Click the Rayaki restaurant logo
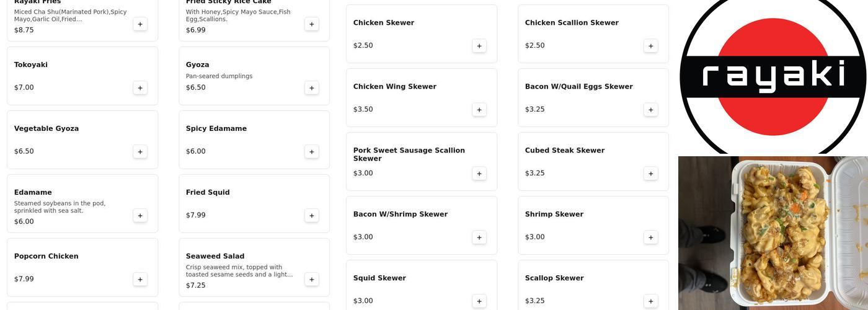 pyautogui.click(x=773, y=76)
